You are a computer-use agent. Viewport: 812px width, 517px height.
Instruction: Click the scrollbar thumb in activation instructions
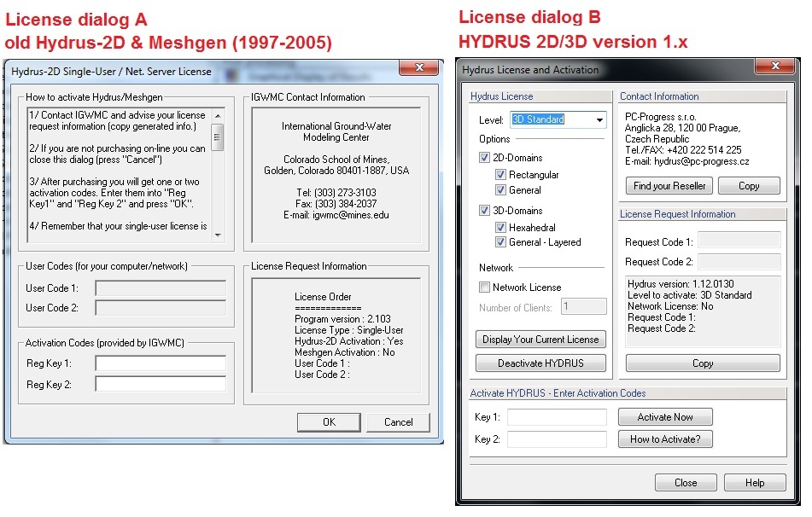pyautogui.click(x=218, y=137)
